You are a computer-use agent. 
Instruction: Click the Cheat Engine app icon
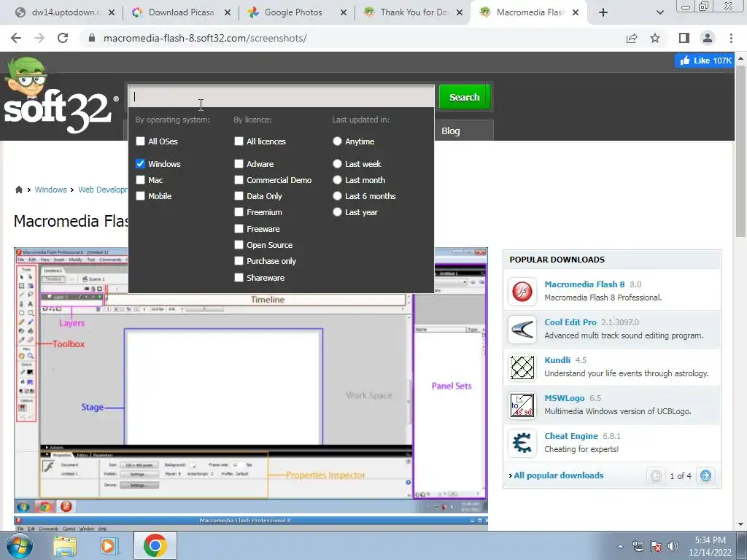[x=522, y=443]
